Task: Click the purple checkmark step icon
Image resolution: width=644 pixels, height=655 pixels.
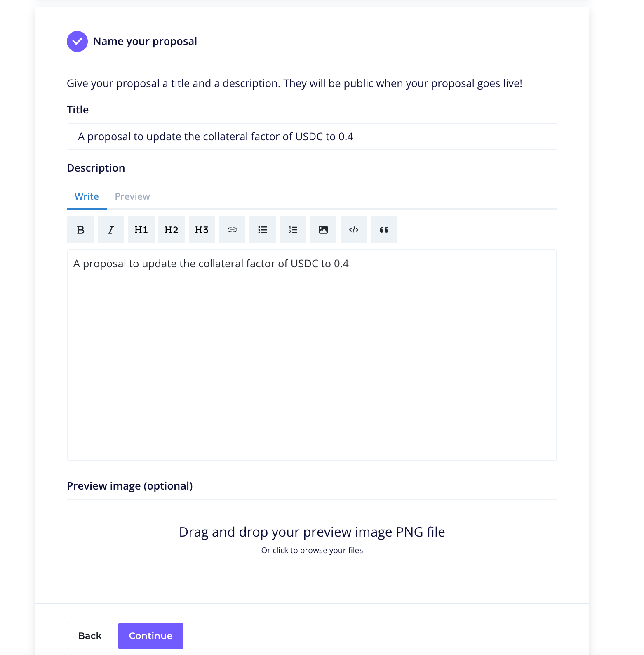Action: (77, 41)
